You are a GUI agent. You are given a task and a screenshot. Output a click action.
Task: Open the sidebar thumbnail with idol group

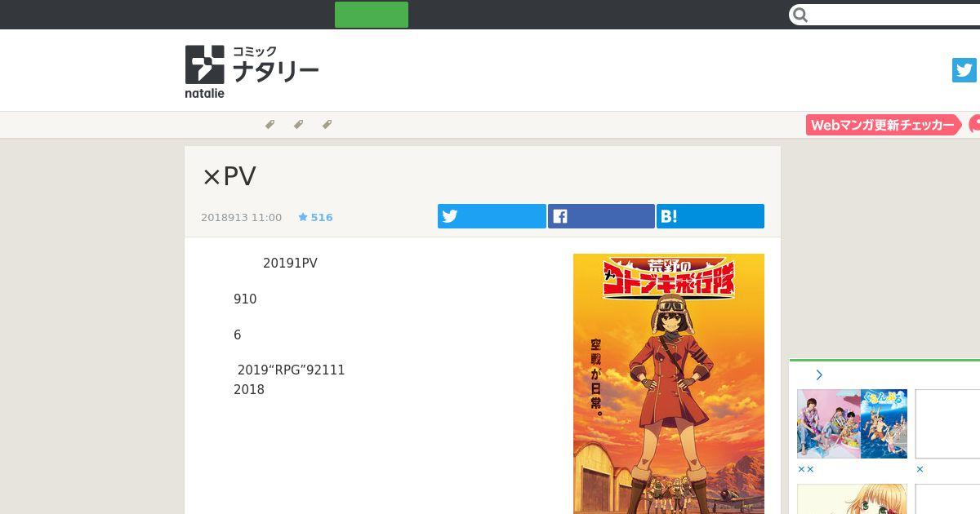tap(852, 423)
